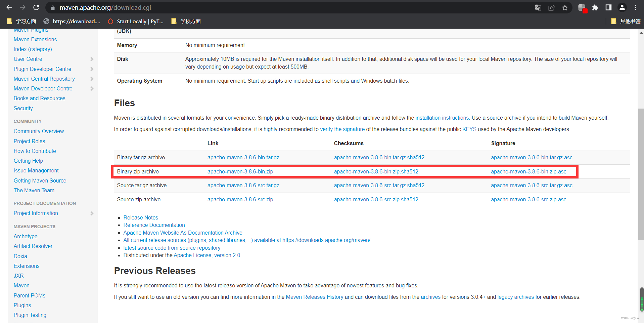This screenshot has width=644, height=323.
Task: Open Getting Maven Source link
Action: (x=40, y=180)
